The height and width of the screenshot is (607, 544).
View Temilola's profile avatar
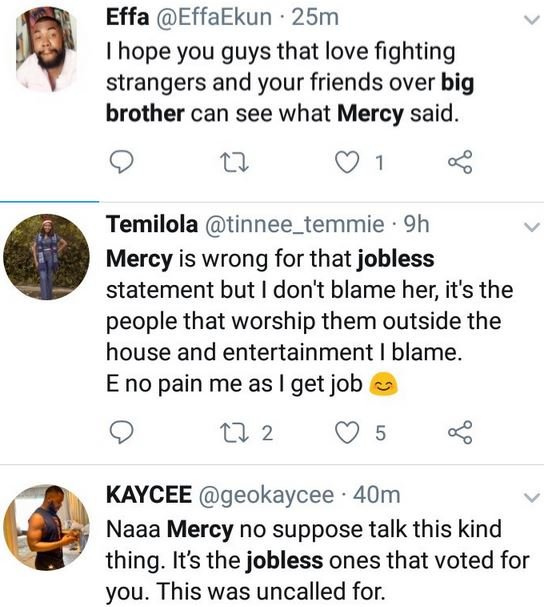tap(46, 257)
